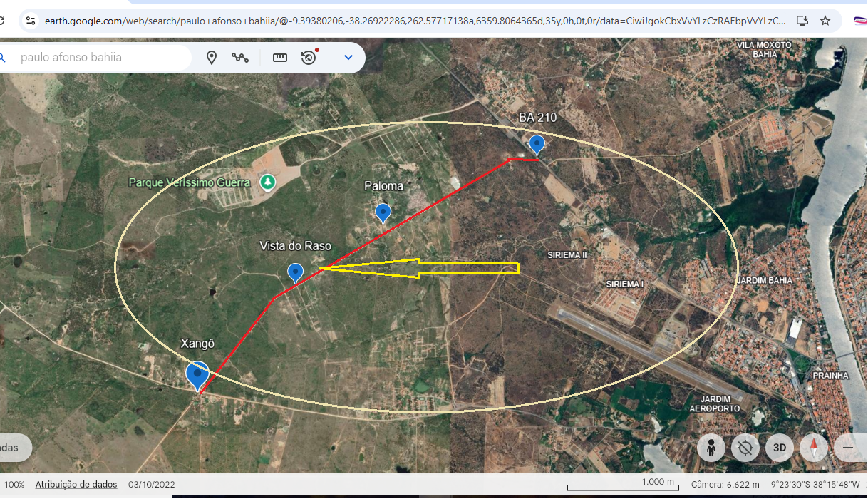Click the zoom out minus button

(x=848, y=448)
